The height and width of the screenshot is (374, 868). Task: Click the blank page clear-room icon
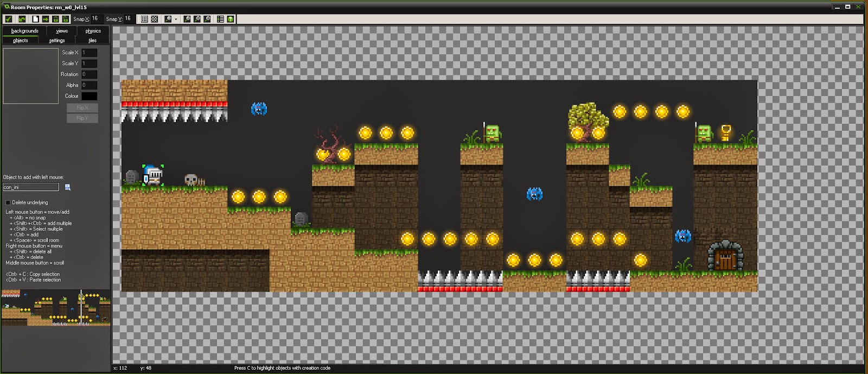click(x=35, y=19)
